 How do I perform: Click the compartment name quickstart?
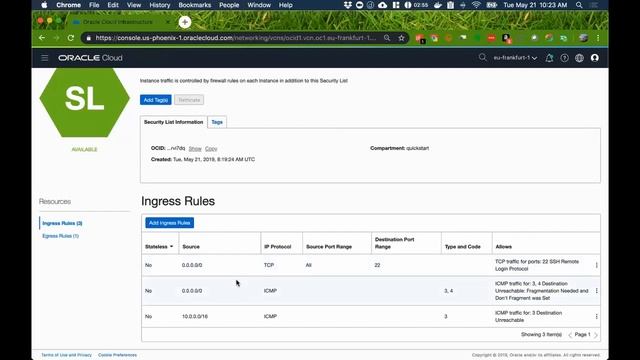point(418,148)
